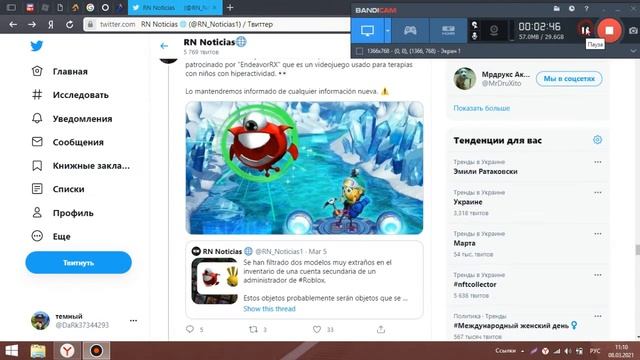Open Bandicam output folder icon
Viewport: 640px width, 360px height.
(x=557, y=9)
